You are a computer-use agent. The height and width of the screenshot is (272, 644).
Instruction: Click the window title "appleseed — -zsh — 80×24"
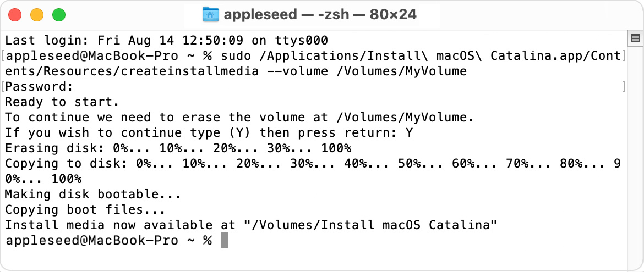click(320, 15)
